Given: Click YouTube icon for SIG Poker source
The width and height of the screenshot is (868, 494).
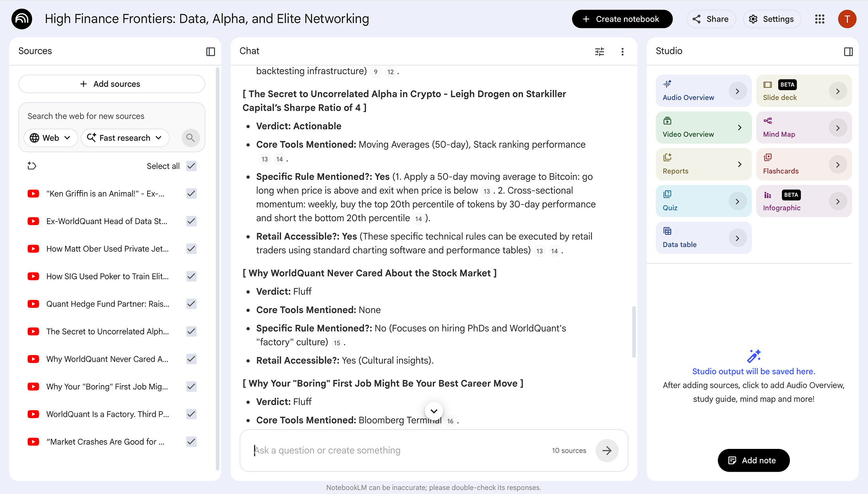Looking at the screenshot, I should tap(33, 276).
